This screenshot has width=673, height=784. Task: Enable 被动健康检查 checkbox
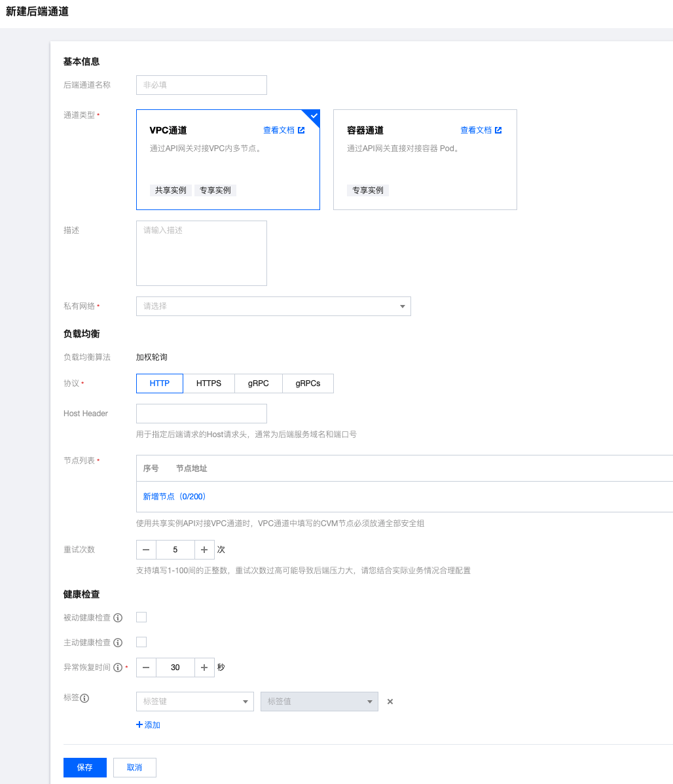tap(141, 617)
